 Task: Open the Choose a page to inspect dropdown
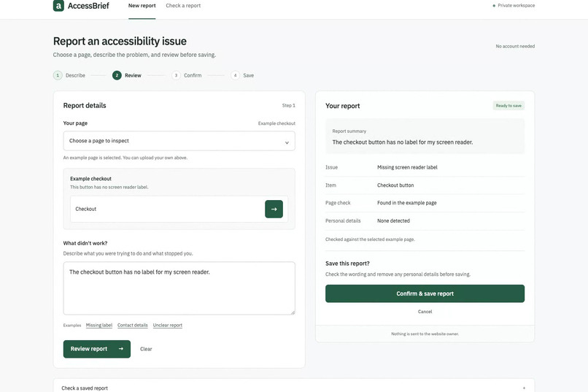(x=179, y=141)
